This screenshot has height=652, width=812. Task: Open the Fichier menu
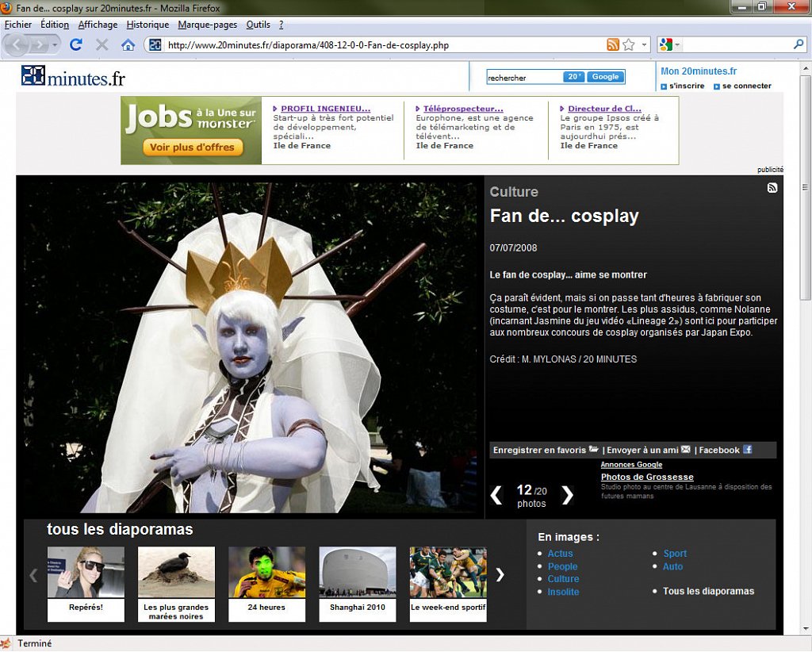(x=18, y=25)
